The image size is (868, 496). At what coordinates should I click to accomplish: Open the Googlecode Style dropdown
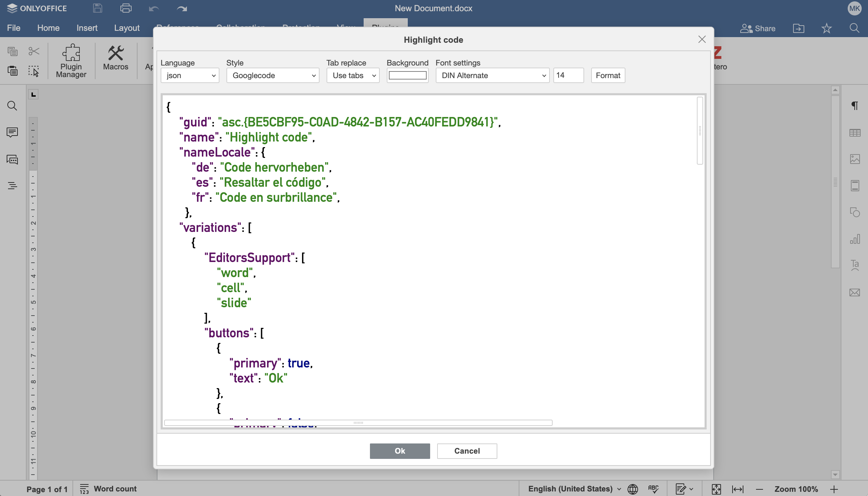(x=273, y=76)
